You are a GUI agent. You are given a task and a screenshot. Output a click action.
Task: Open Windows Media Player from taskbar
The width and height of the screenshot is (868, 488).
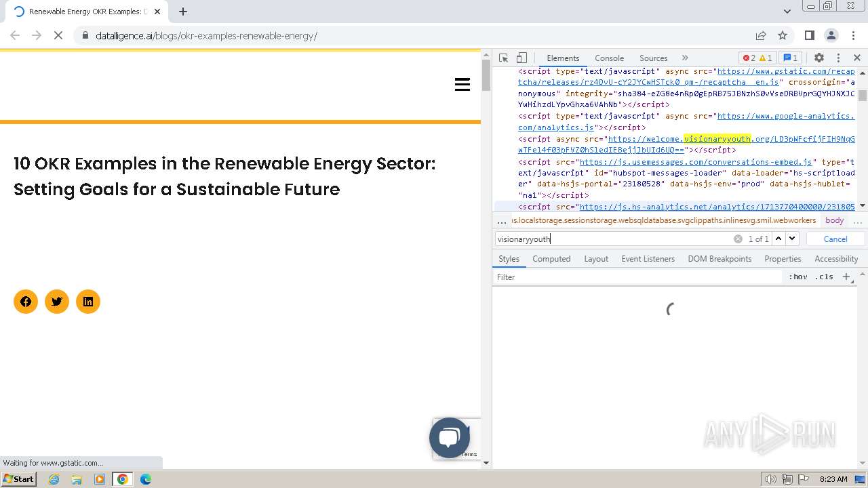pyautogui.click(x=100, y=479)
